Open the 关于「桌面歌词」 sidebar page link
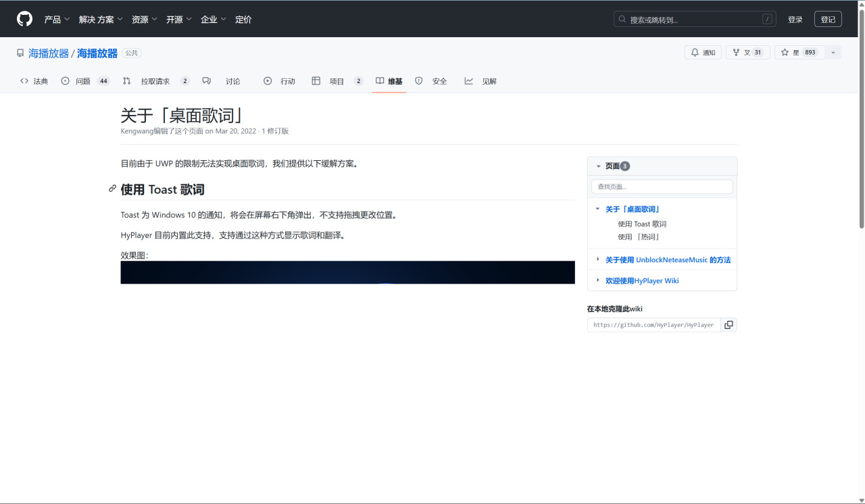 click(633, 209)
